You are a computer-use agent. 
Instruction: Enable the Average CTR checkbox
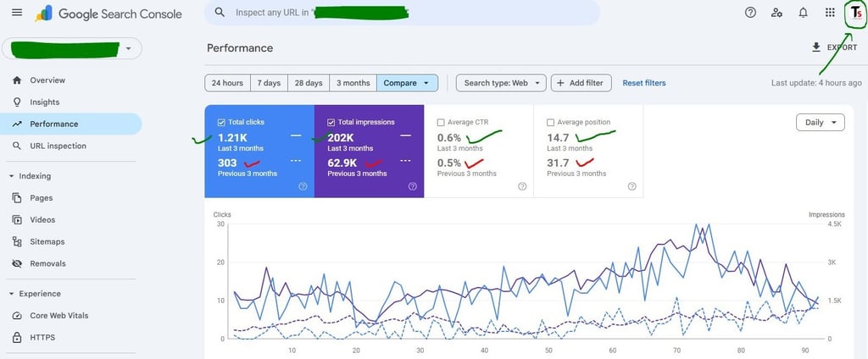441,122
